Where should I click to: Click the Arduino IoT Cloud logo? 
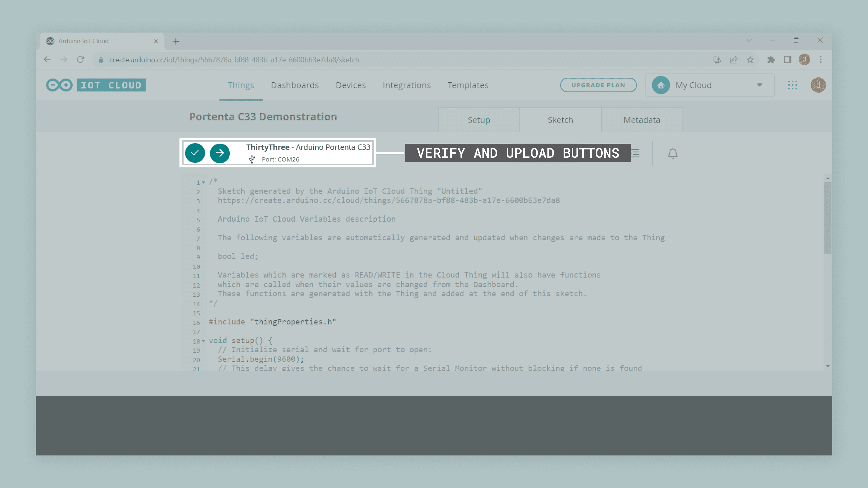(x=96, y=85)
